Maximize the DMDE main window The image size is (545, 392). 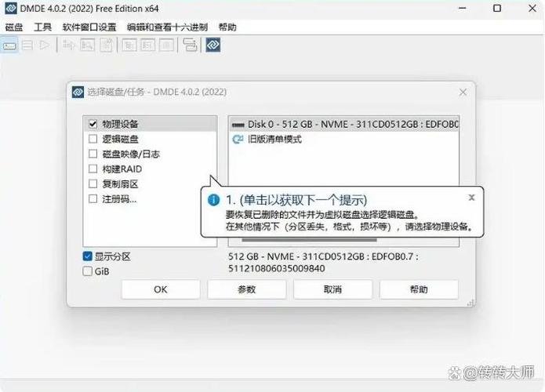tap(497, 9)
